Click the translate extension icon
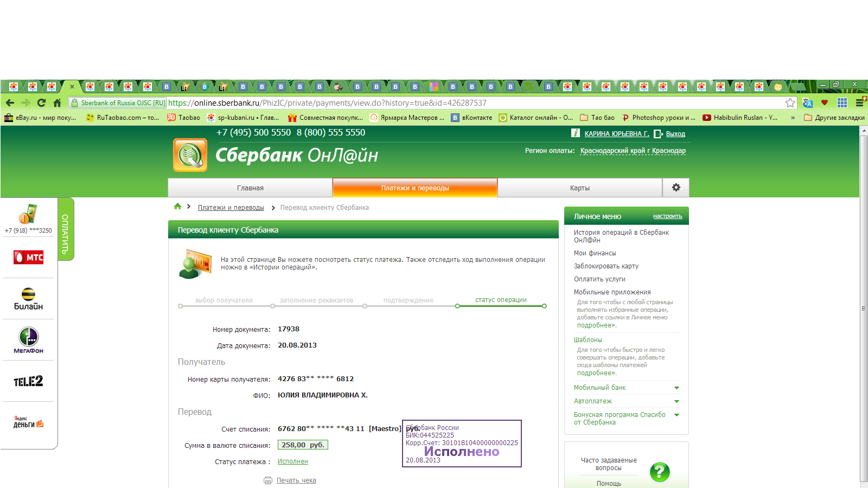868x488 pixels. coord(808,102)
